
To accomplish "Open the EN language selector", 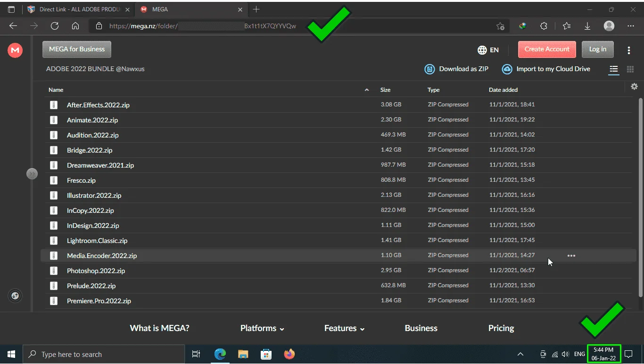I will tap(488, 50).
